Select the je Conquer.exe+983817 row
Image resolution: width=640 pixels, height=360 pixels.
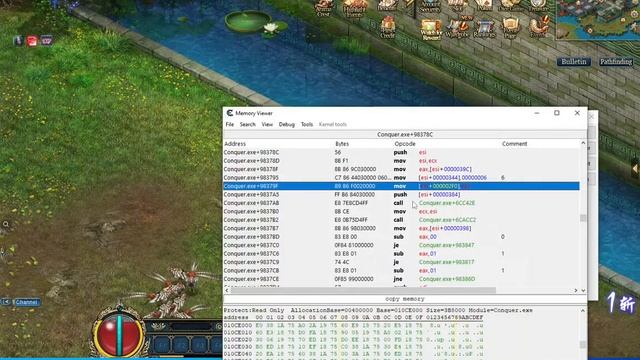pos(401,262)
